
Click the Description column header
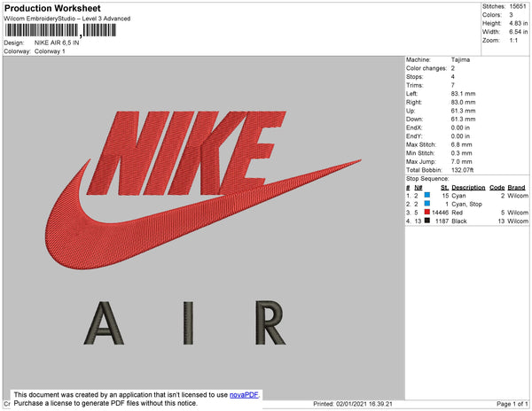(468, 188)
